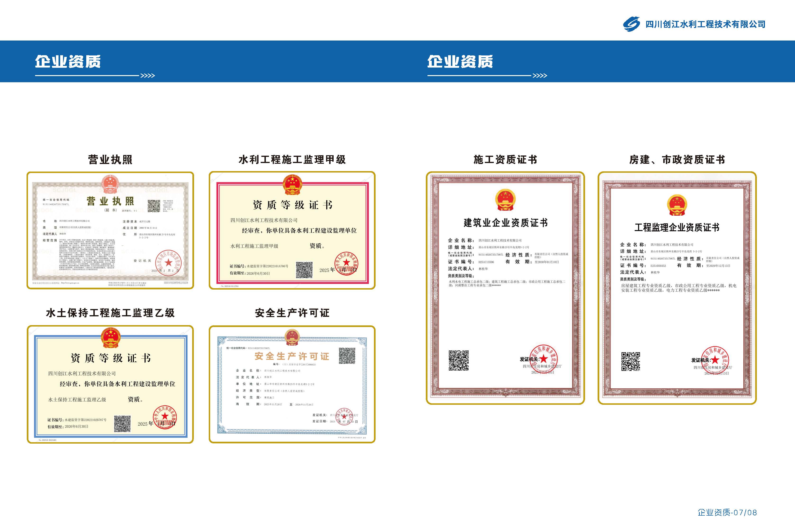Click the red seal on the 工程监理企业资质证书
Image resolution: width=795 pixels, height=532 pixels.
click(x=715, y=360)
